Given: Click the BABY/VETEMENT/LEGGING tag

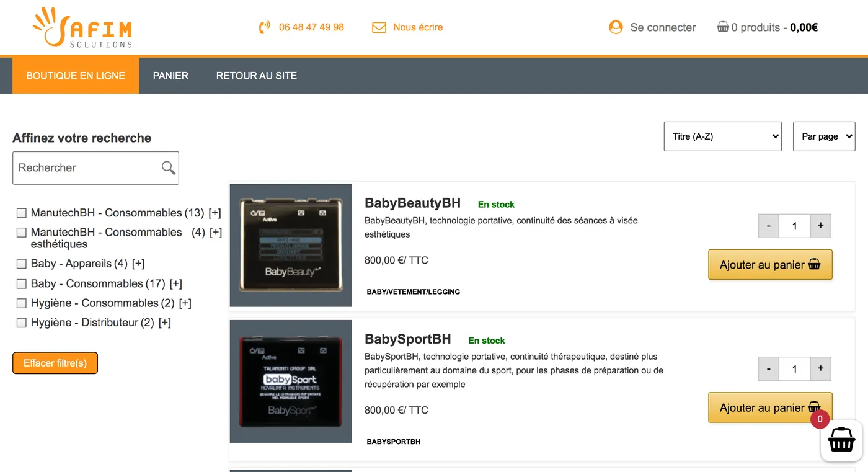Looking at the screenshot, I should click(x=414, y=292).
